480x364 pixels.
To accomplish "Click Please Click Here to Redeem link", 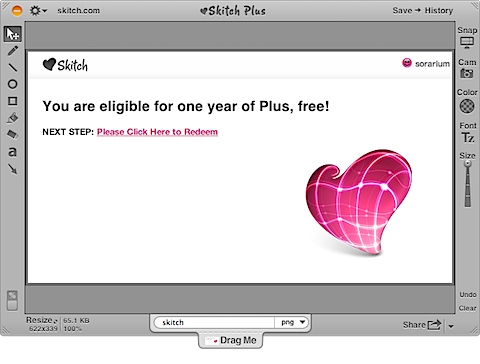I will point(157,132).
